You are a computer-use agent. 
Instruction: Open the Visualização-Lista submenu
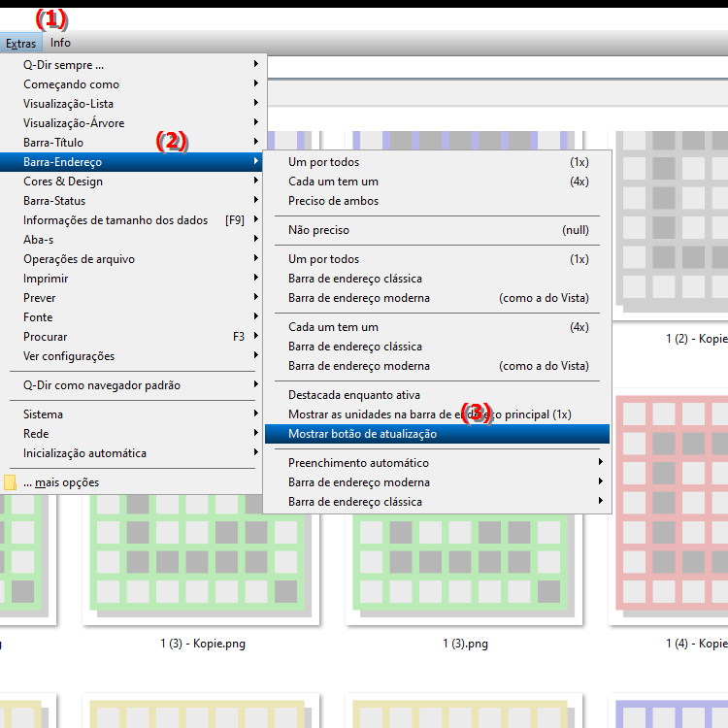coord(132,104)
